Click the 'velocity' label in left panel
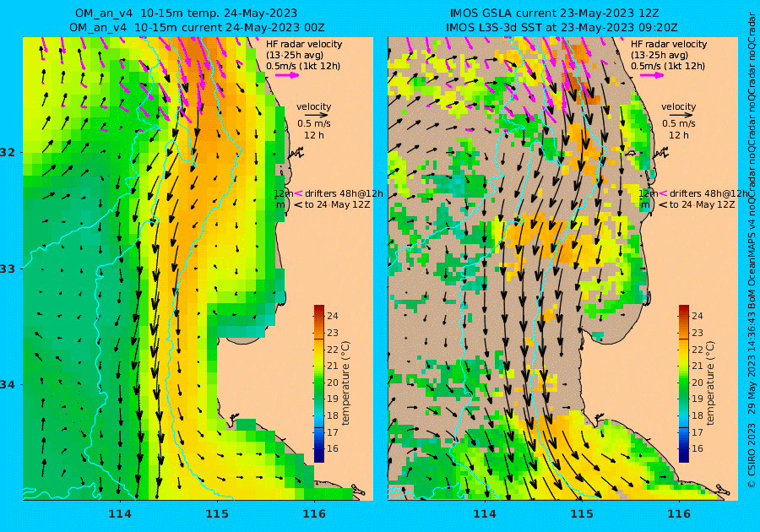 (x=313, y=106)
